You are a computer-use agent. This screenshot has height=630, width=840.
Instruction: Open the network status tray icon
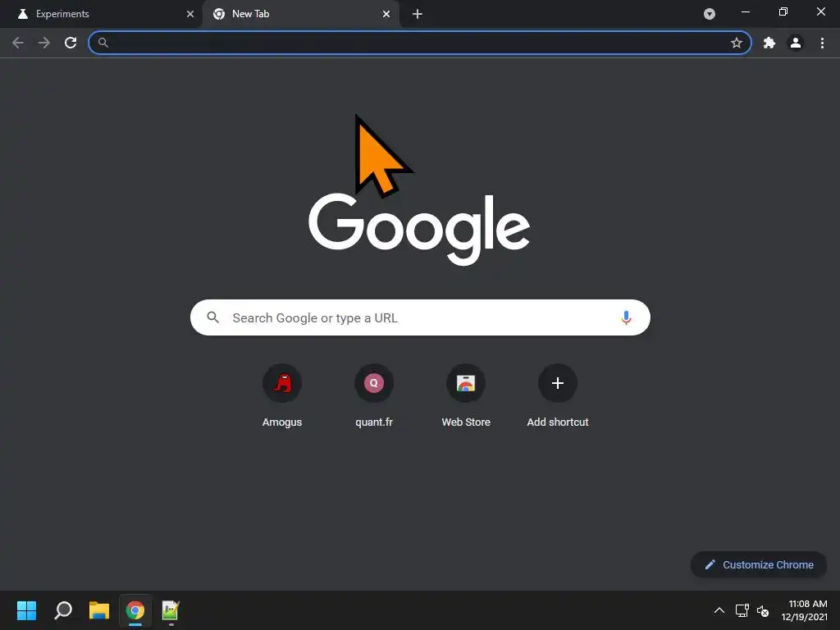(742, 610)
